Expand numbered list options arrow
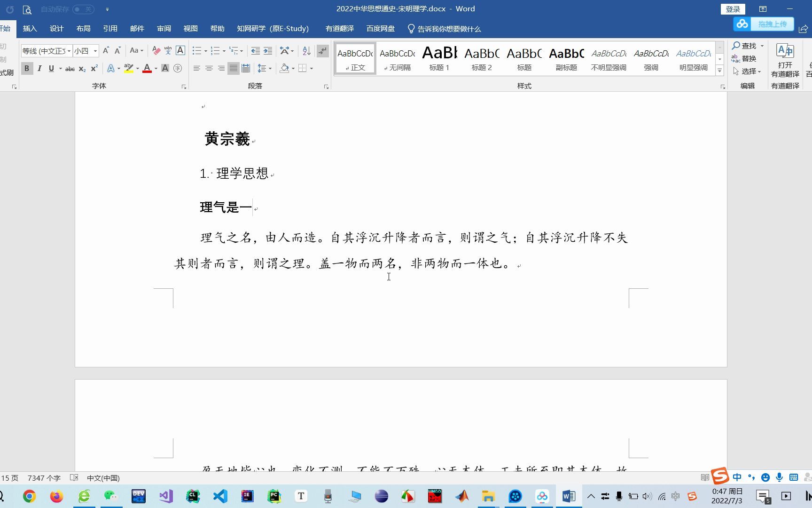This screenshot has width=812, height=508. pos(224,51)
